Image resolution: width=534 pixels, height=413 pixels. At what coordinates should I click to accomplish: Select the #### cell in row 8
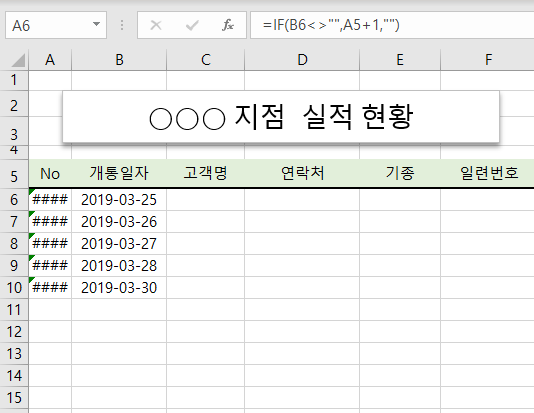pos(50,244)
